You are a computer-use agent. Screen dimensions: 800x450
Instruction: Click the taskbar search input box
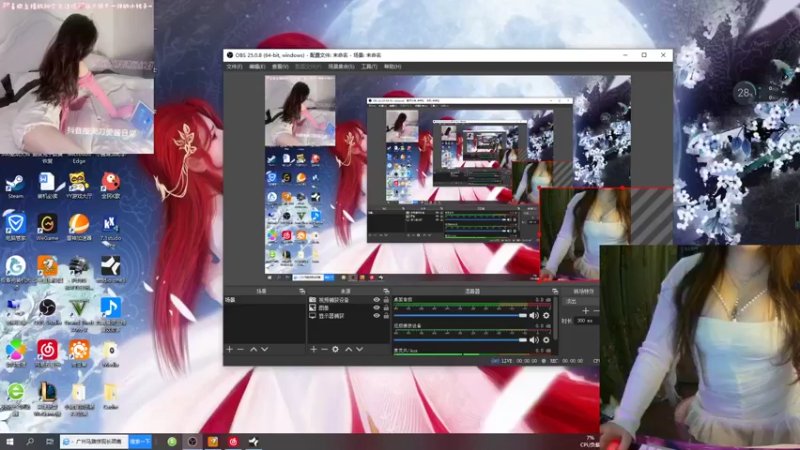(94, 441)
